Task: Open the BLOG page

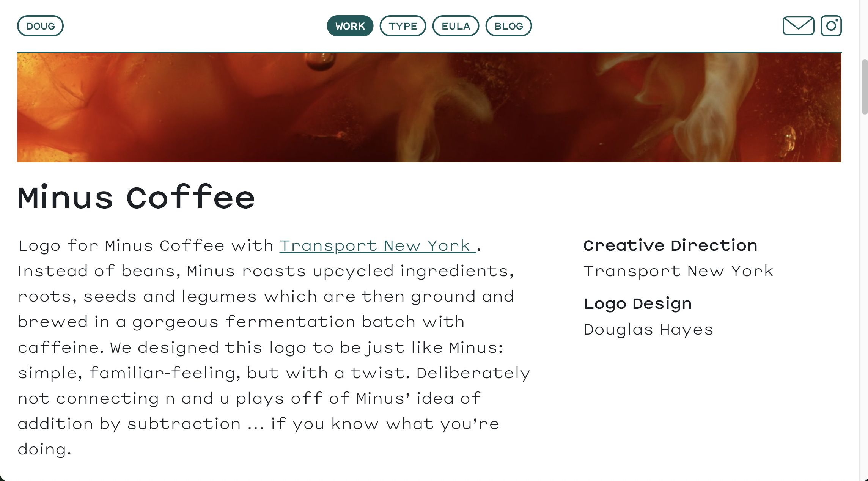Action: [x=509, y=26]
